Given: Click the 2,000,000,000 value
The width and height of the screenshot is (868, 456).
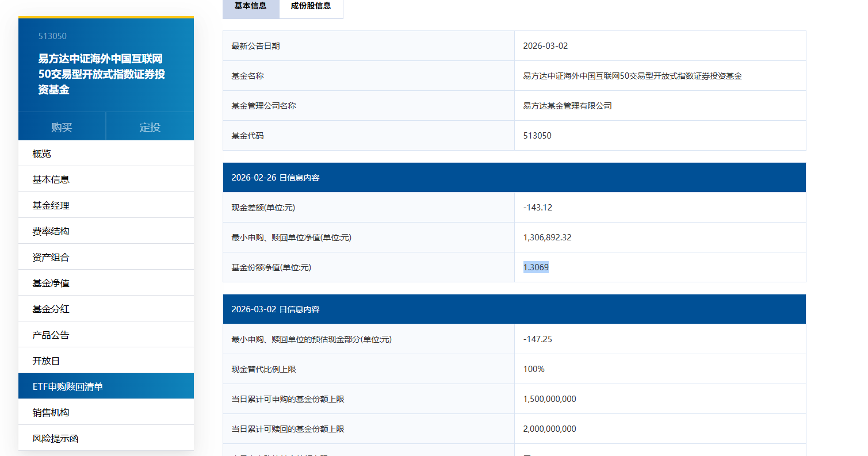Looking at the screenshot, I should point(549,429).
